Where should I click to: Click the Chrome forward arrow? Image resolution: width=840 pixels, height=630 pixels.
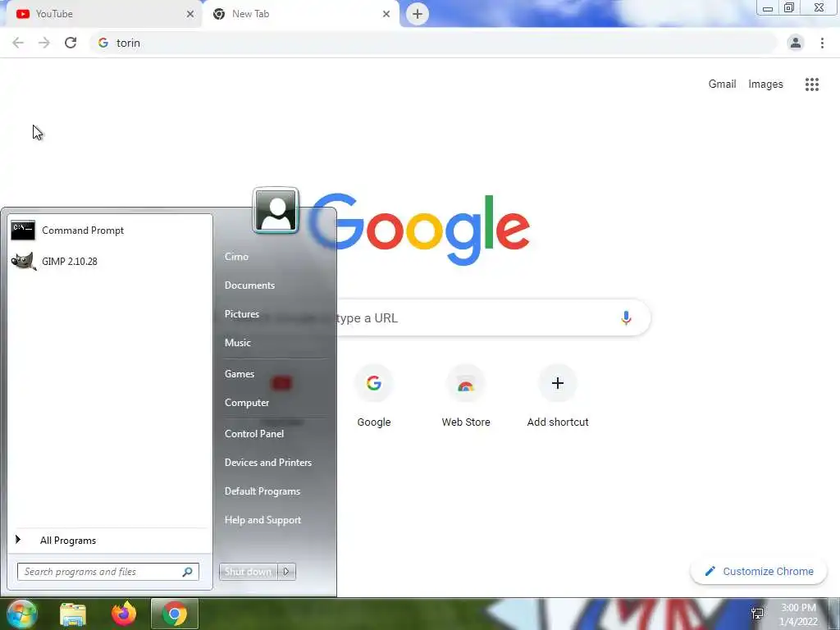[x=44, y=43]
